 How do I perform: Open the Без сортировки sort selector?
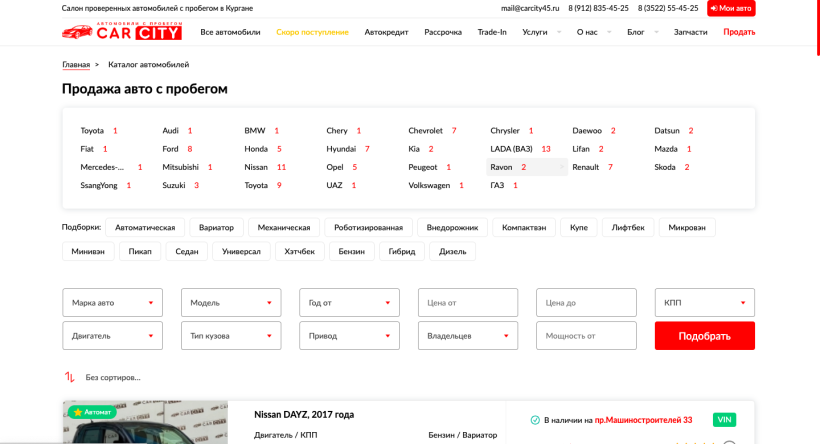(113, 377)
